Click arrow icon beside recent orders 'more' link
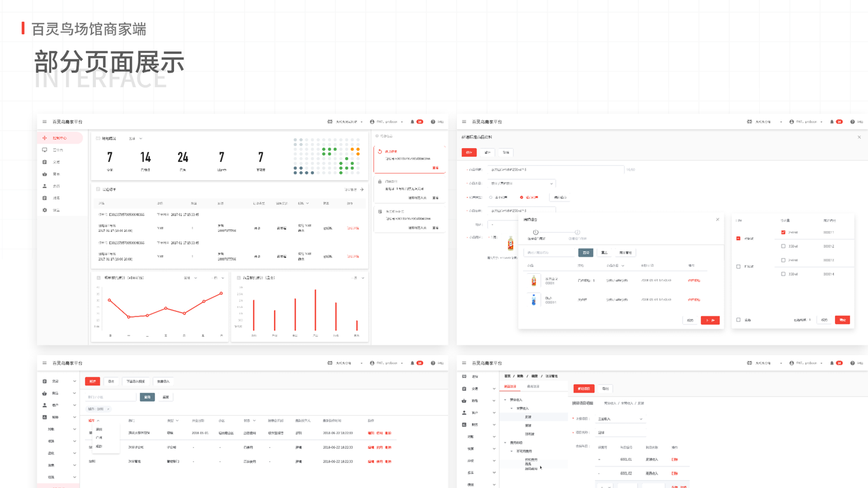This screenshot has width=868, height=488. (362, 189)
